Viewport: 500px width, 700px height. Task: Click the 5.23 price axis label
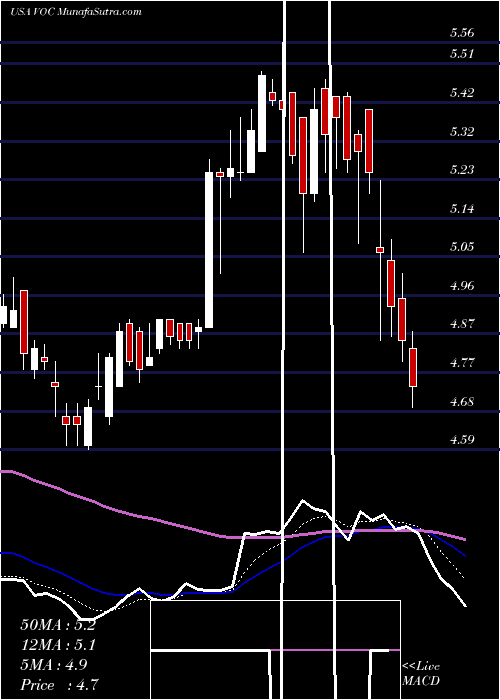coord(462,170)
